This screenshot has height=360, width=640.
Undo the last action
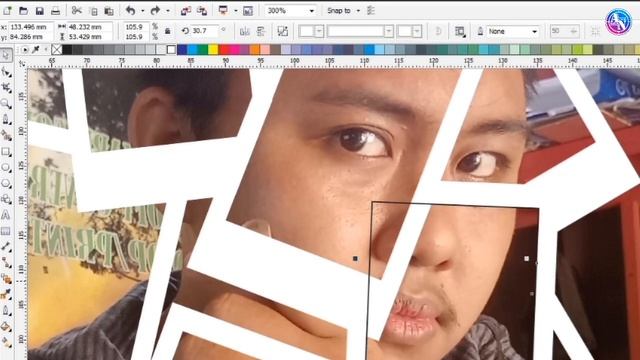click(x=130, y=11)
